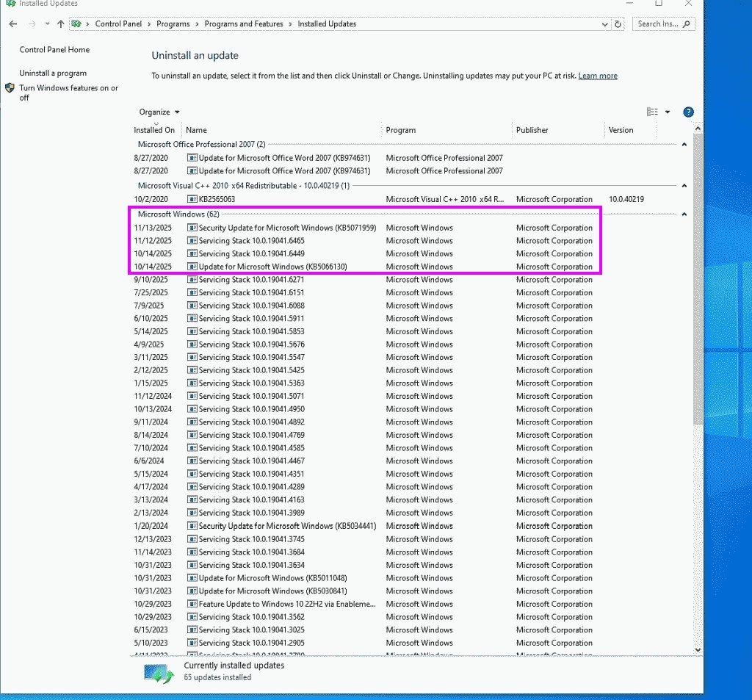This screenshot has height=700, width=752.
Task: Select icon of Servicing Stack 10.0.19041.6271
Action: point(192,280)
